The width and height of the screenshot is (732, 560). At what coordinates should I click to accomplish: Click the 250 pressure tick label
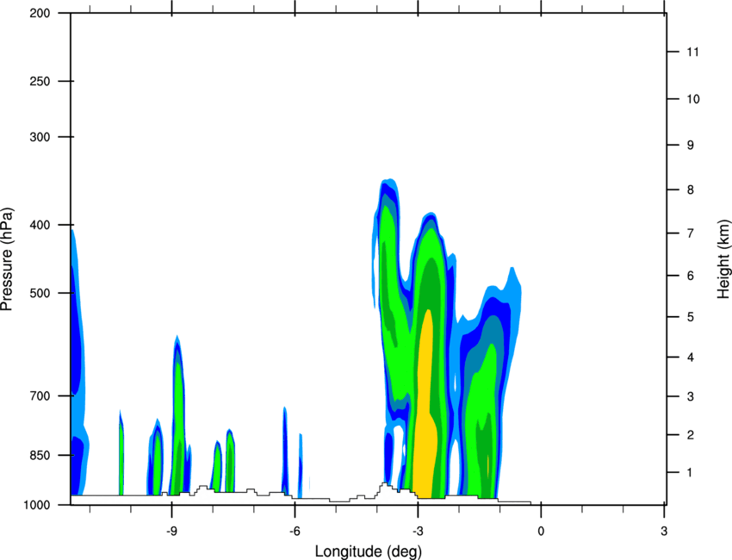40,81
